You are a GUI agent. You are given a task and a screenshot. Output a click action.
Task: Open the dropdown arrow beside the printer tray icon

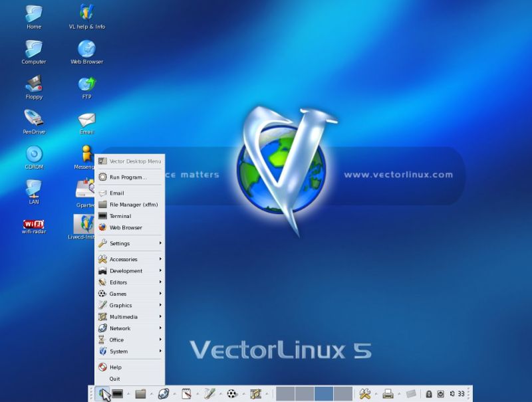pyautogui.click(x=398, y=393)
